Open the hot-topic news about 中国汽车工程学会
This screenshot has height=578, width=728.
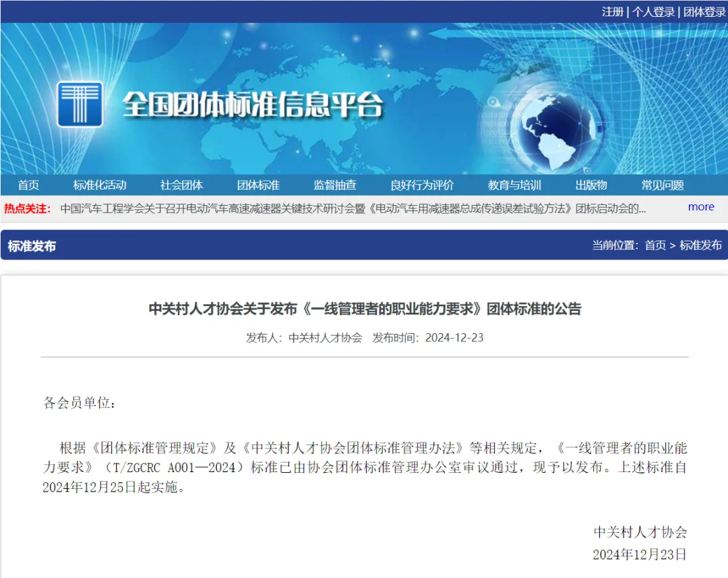353,208
